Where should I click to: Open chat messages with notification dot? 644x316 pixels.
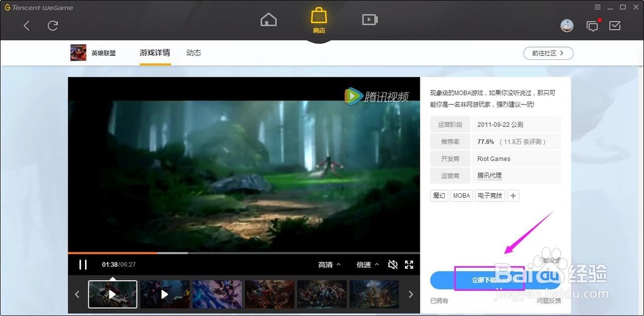click(592, 26)
